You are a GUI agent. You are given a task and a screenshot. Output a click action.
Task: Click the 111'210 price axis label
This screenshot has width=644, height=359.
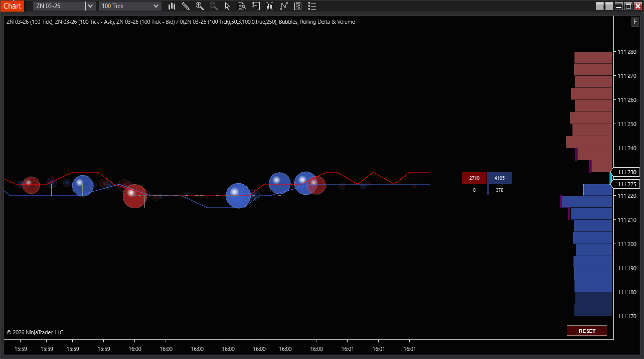click(x=627, y=220)
